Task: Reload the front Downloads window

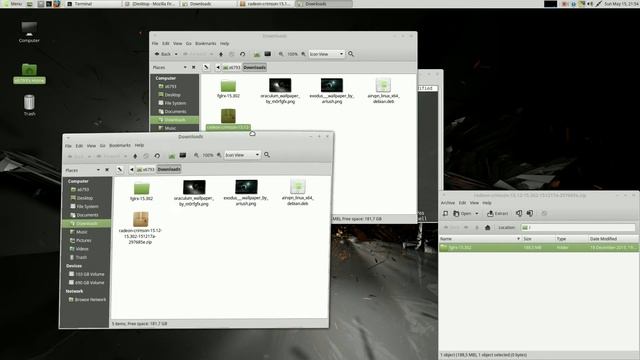Action: [157, 156]
